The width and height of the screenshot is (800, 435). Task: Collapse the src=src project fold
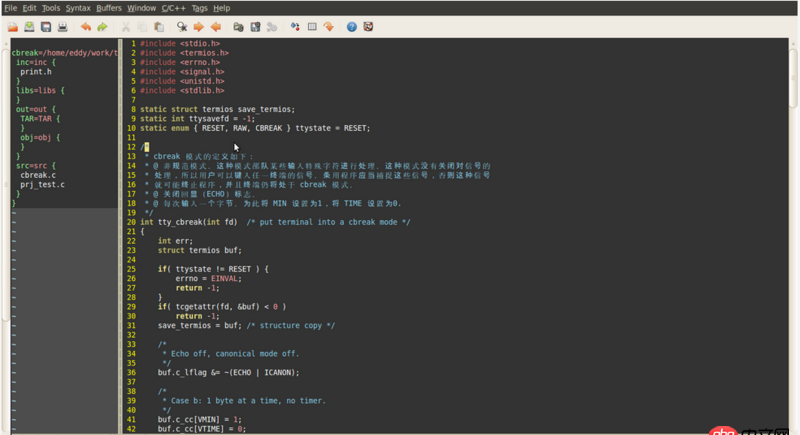(x=36, y=166)
